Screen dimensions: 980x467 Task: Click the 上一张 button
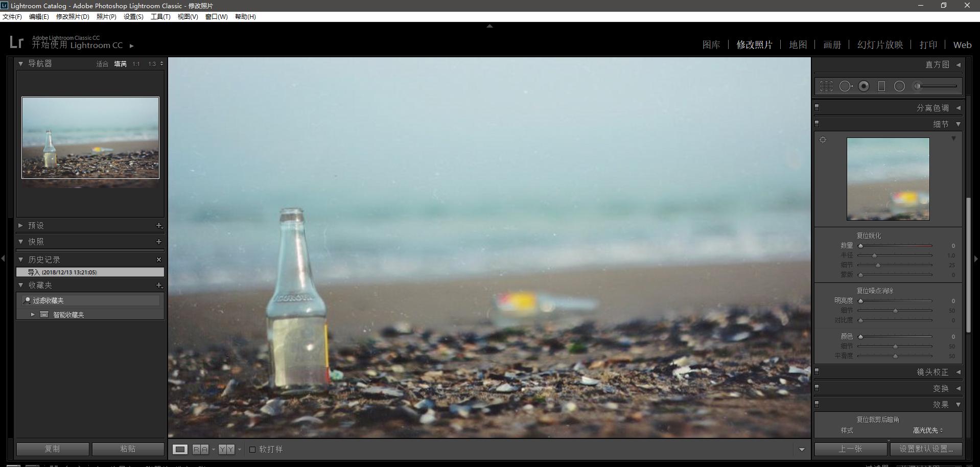(851, 449)
